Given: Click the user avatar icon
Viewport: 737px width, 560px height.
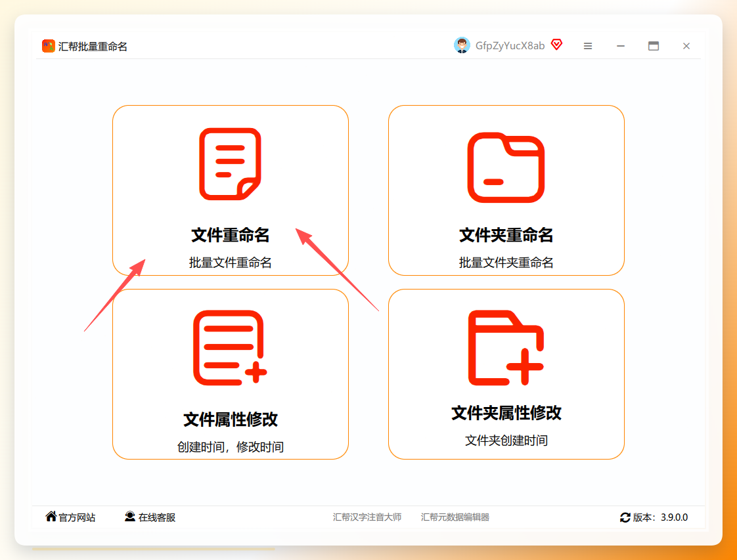Looking at the screenshot, I should (462, 45).
